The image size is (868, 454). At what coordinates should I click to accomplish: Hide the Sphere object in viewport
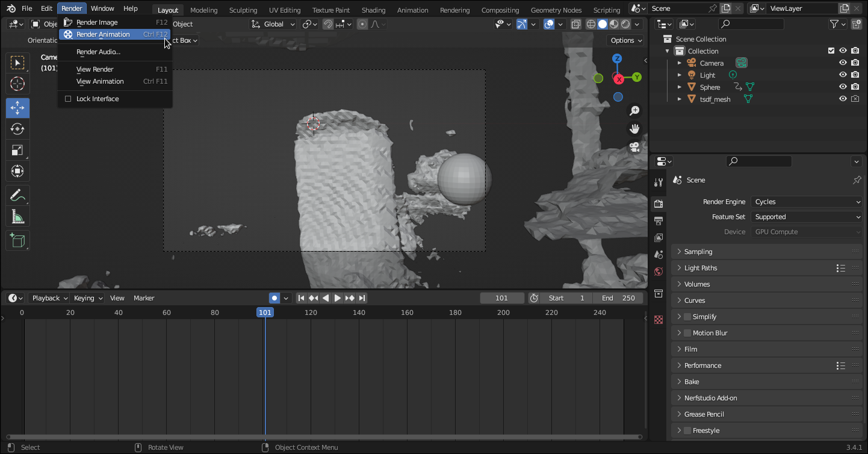(843, 87)
